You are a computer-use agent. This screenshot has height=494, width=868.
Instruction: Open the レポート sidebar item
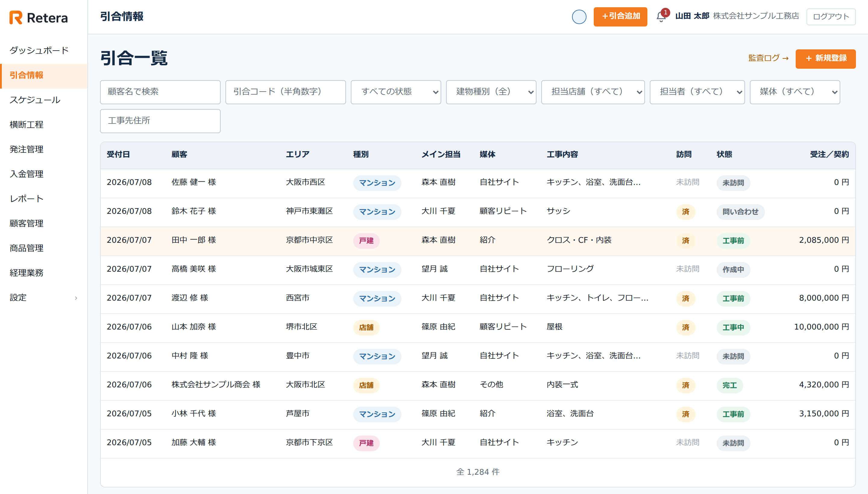[x=44, y=199]
